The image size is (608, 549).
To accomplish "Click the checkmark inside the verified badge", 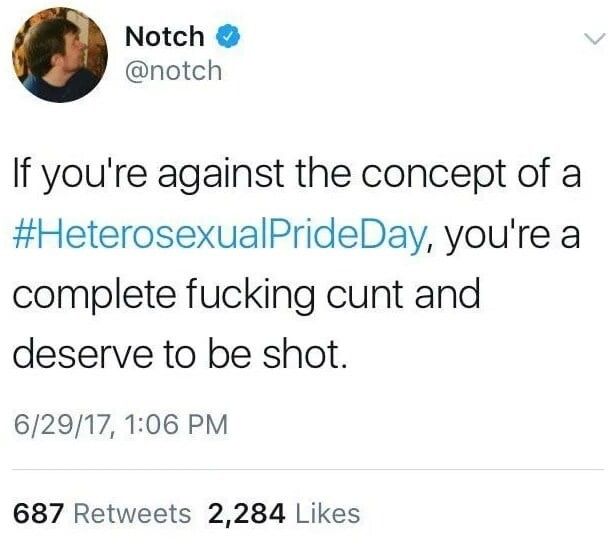I will pos(228,36).
